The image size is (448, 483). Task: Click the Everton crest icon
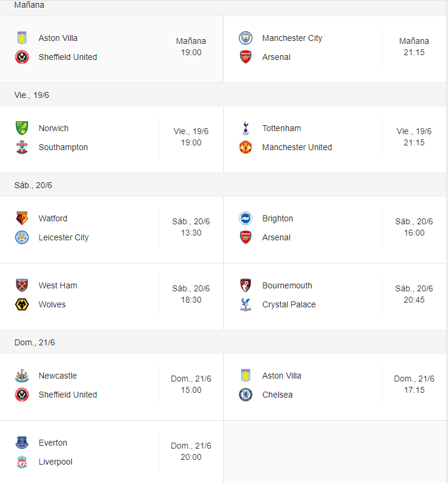(x=22, y=443)
